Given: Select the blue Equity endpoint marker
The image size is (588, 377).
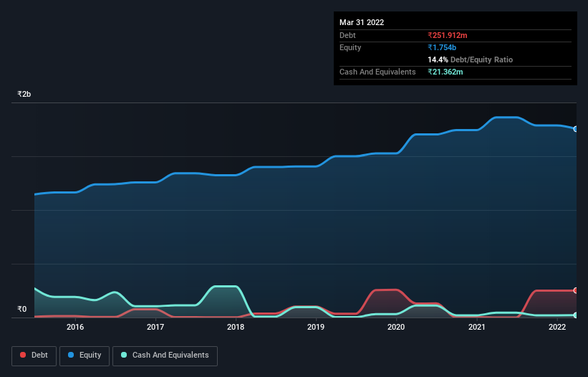Looking at the screenshot, I should [x=576, y=129].
